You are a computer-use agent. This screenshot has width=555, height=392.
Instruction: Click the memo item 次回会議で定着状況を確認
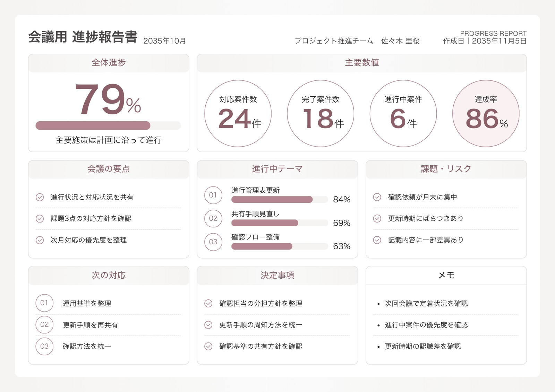426,304
